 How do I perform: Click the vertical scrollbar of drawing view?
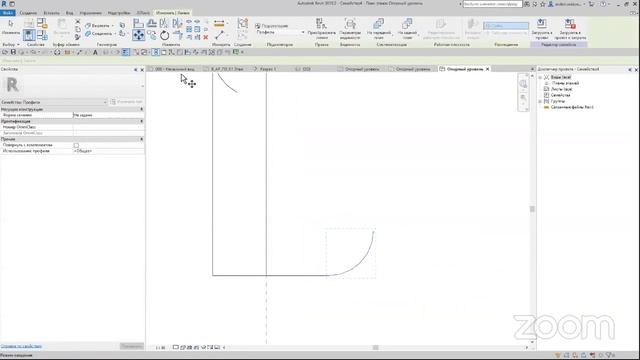tap(532, 209)
